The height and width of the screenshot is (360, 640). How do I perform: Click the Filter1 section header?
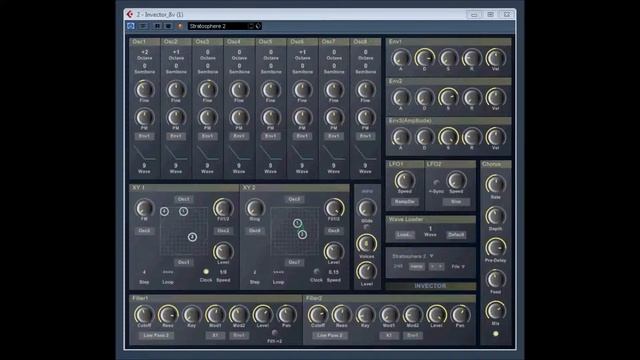pyautogui.click(x=216, y=298)
